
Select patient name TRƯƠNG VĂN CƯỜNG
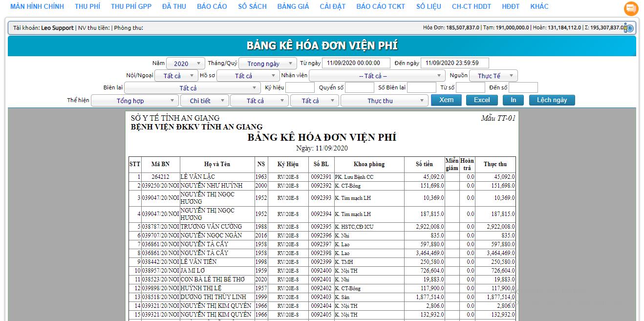tap(211, 227)
